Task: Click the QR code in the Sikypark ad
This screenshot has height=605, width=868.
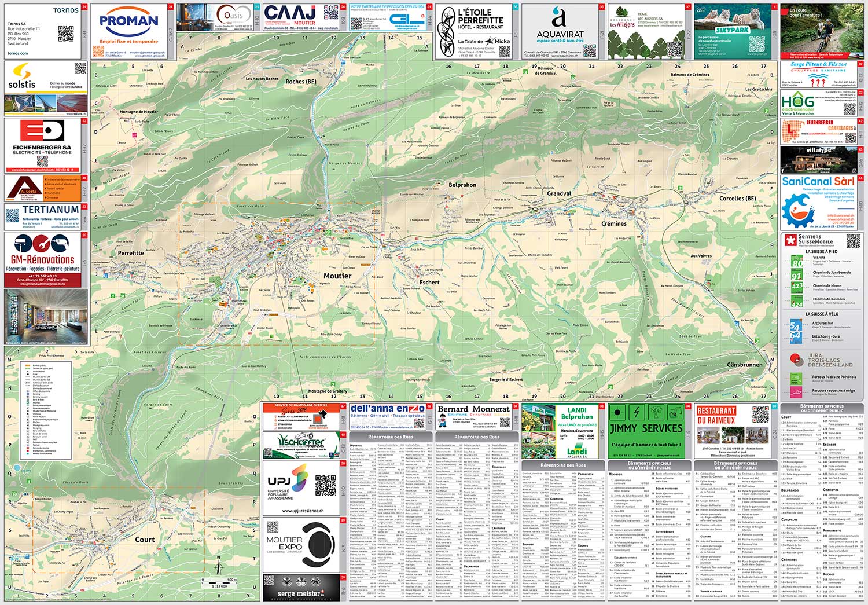Action: coord(757,45)
